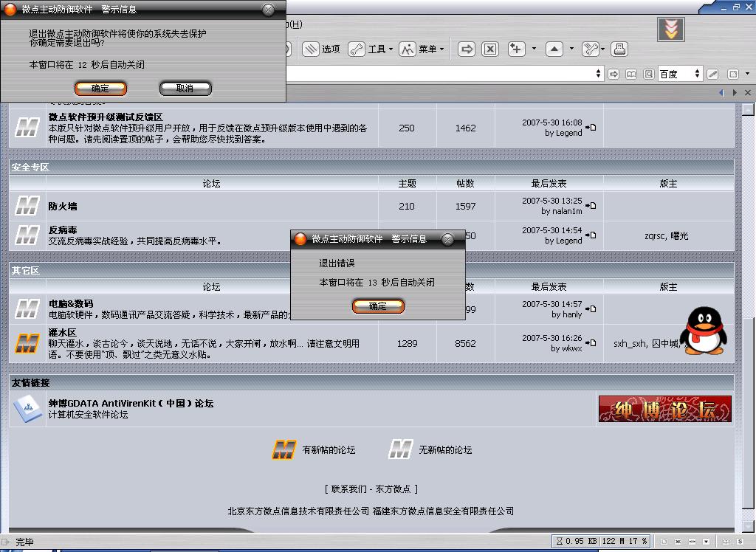
Task: Click 确定 in the 退出错误 dialog
Action: 378,306
